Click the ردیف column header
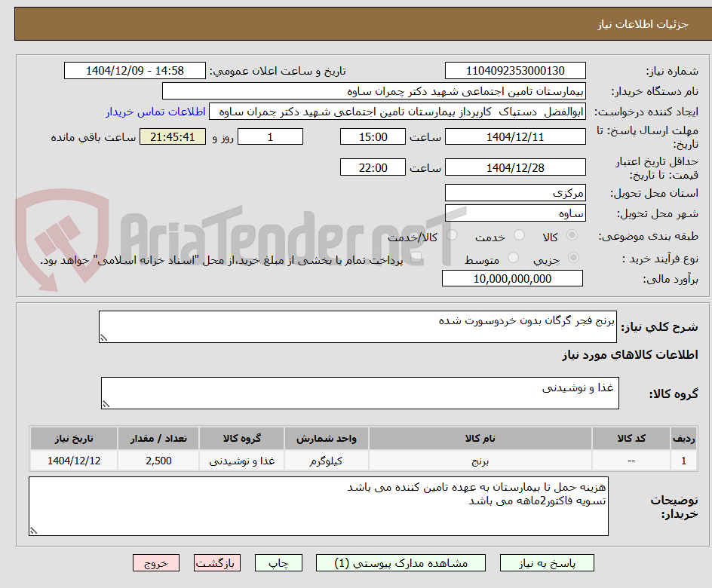Viewport: 712px width, 588px height. pyautogui.click(x=683, y=438)
